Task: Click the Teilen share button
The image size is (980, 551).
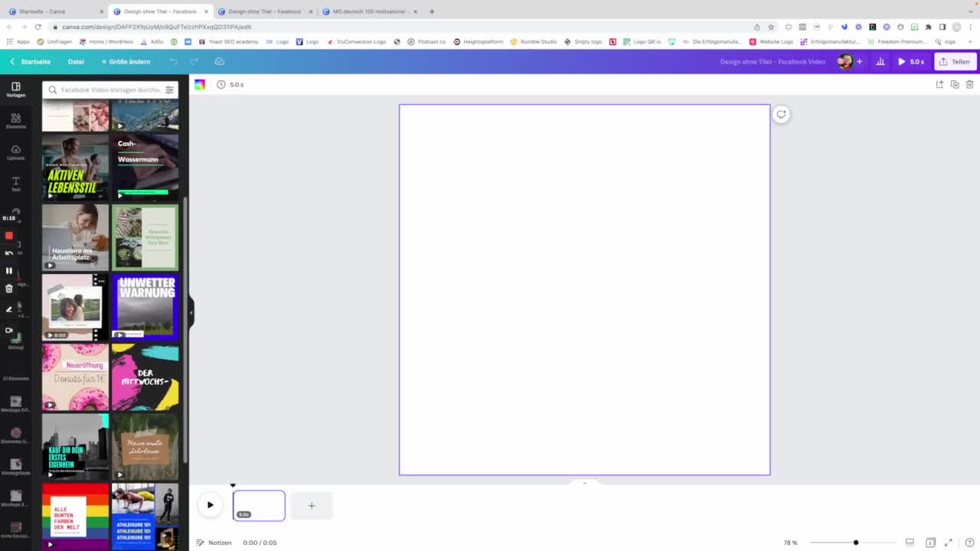Action: click(955, 61)
